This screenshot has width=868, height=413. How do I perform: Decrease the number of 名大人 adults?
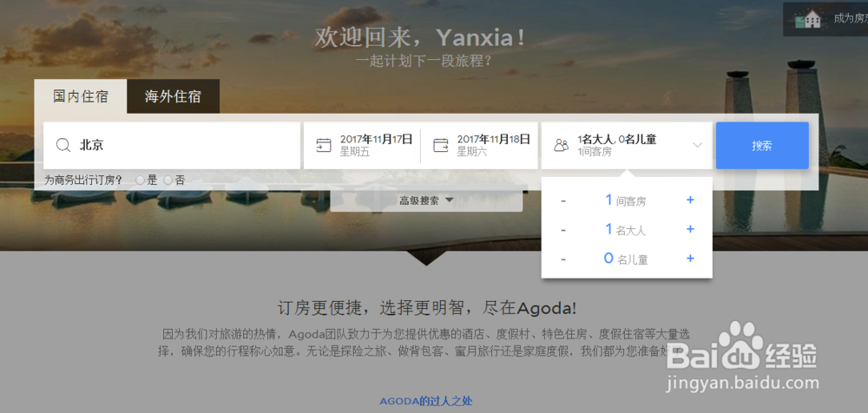pyautogui.click(x=563, y=230)
